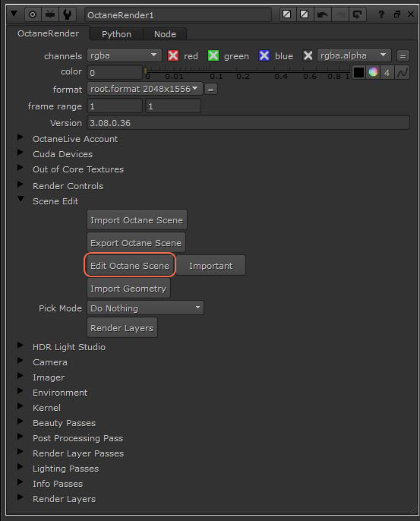This screenshot has height=521, width=420.
Task: Expand the Environment group
Action: pyautogui.click(x=21, y=390)
